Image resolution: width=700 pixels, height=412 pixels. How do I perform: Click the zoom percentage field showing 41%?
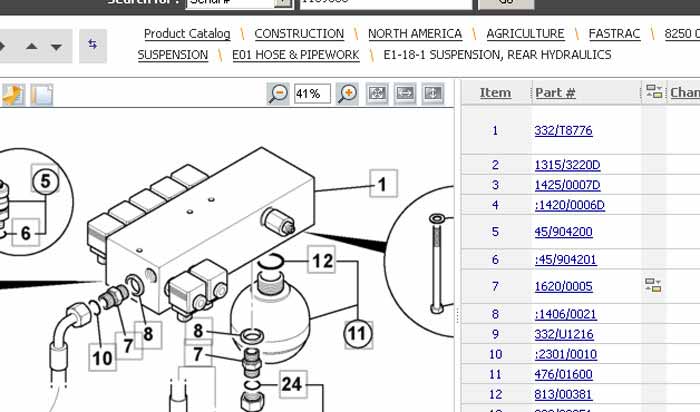[312, 94]
